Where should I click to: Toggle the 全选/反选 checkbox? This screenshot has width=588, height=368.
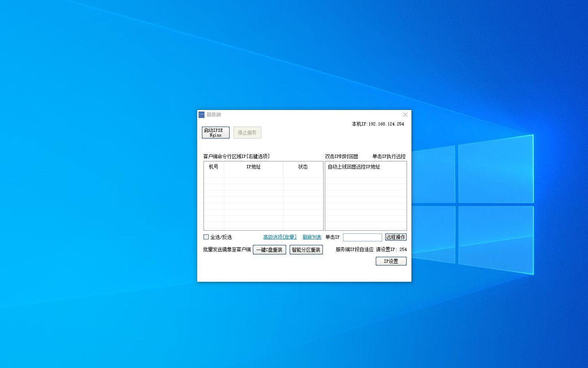point(206,237)
